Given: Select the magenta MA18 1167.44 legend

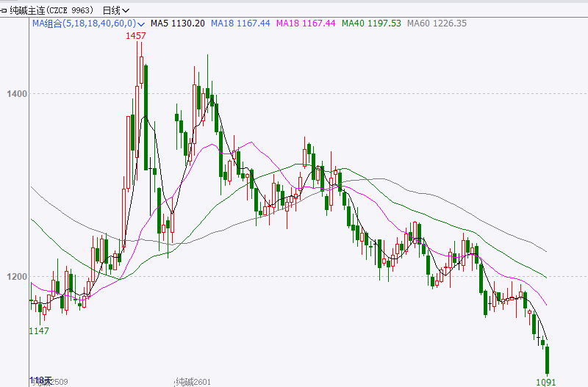Looking at the screenshot, I should (x=306, y=23).
